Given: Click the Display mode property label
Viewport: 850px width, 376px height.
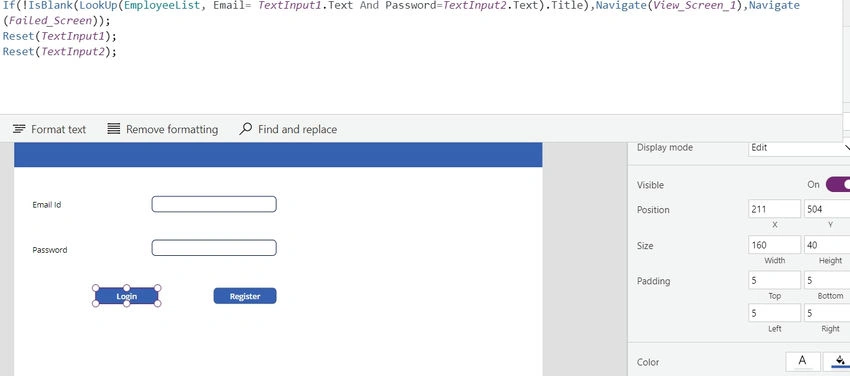Looking at the screenshot, I should point(665,147).
